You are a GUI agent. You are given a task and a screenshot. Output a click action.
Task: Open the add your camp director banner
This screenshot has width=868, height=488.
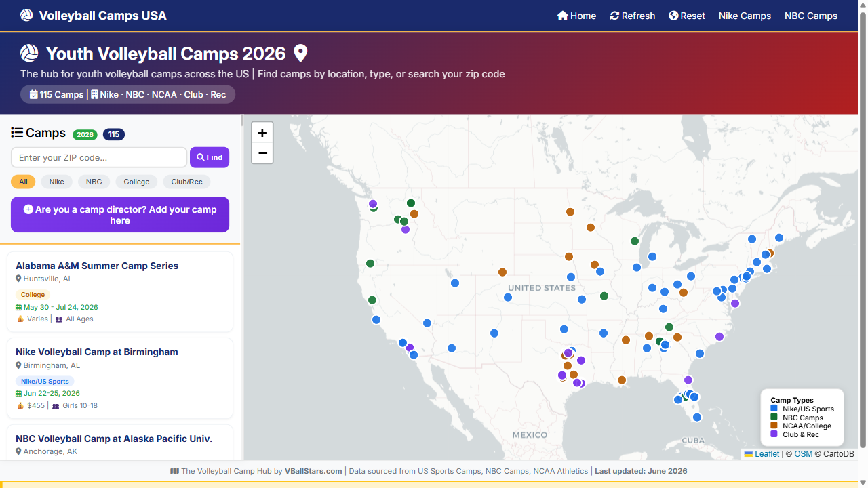click(120, 215)
